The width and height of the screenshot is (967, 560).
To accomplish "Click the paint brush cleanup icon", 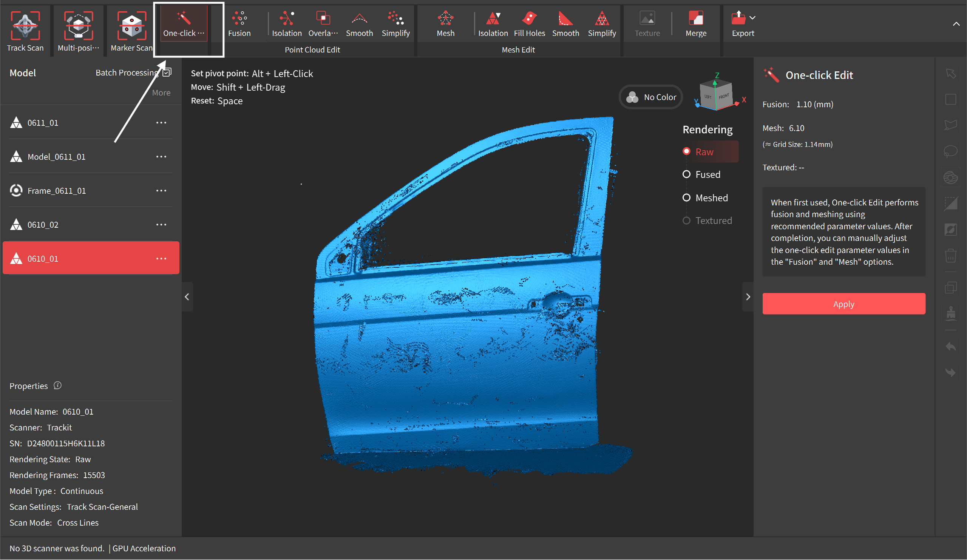I will [950, 313].
